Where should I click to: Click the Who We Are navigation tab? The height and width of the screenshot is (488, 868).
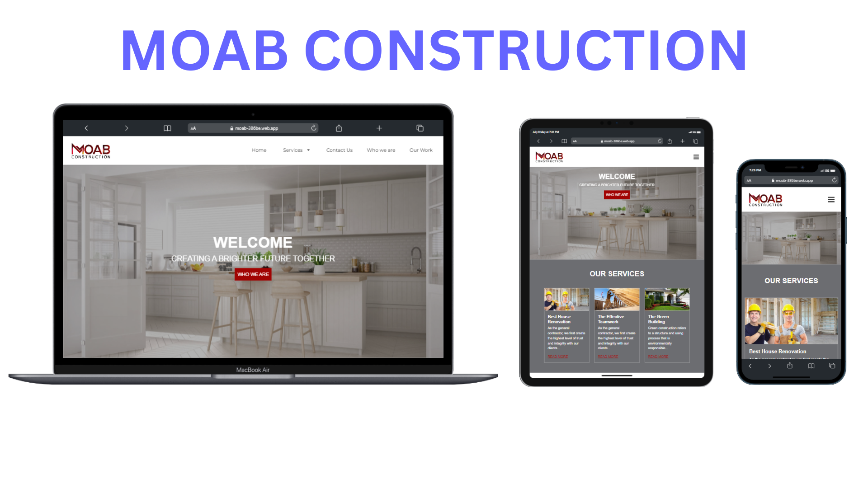point(381,150)
